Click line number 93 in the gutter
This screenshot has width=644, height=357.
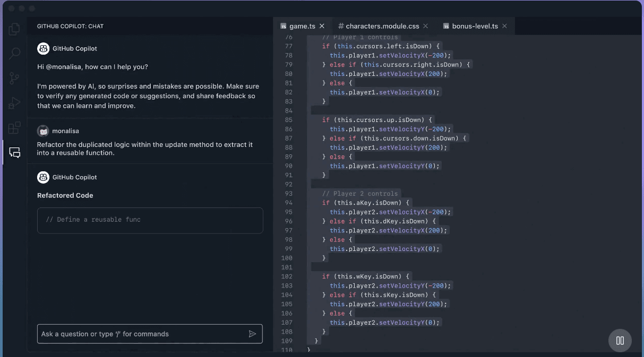288,194
